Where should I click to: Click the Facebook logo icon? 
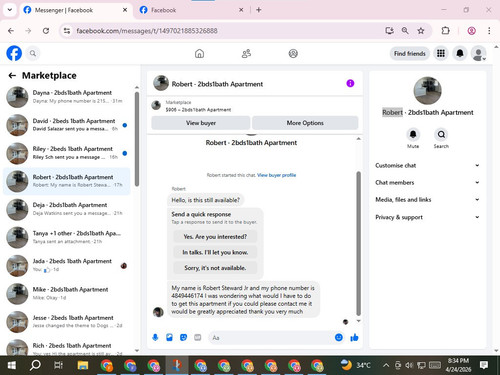[14, 53]
